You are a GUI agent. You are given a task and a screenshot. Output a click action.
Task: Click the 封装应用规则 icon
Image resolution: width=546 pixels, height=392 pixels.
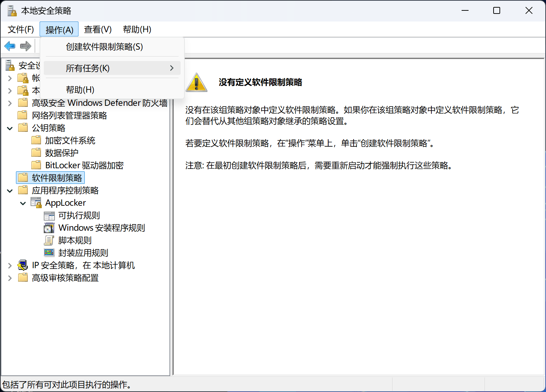pyautogui.click(x=49, y=253)
